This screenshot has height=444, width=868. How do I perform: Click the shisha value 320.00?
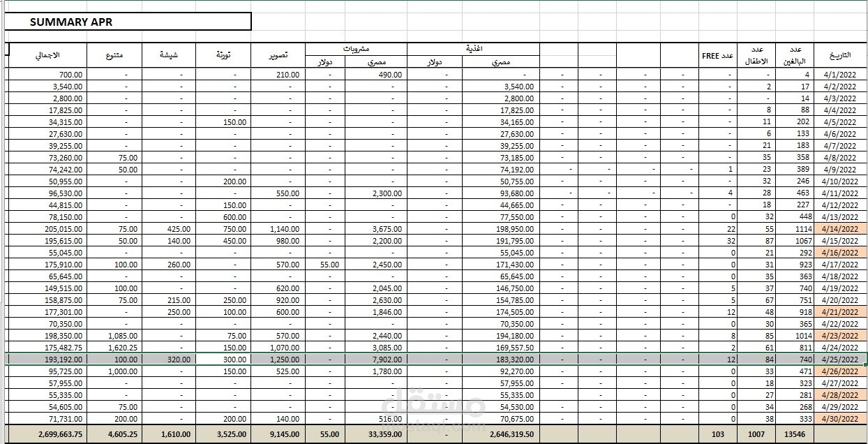click(168, 359)
